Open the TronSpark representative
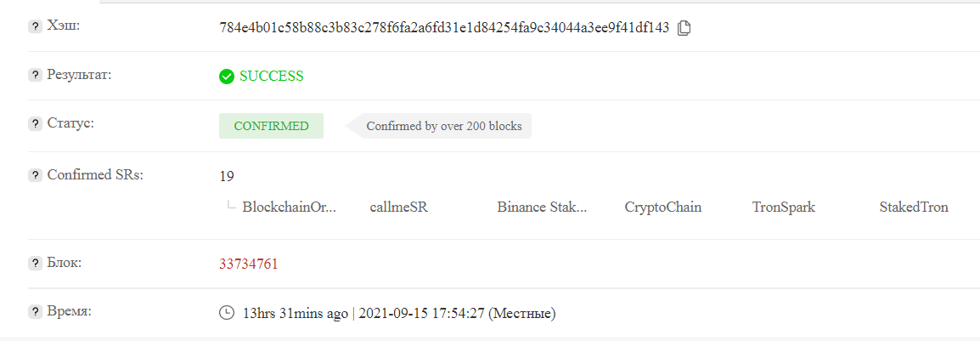 click(x=784, y=207)
